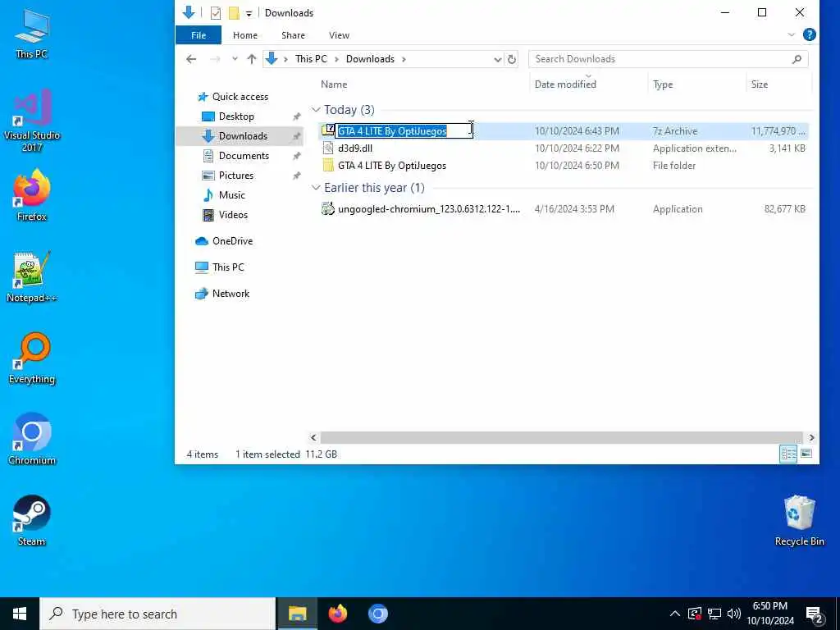Image resolution: width=840 pixels, height=630 pixels.
Task: Click the Explorer Help question mark icon
Action: [x=810, y=34]
